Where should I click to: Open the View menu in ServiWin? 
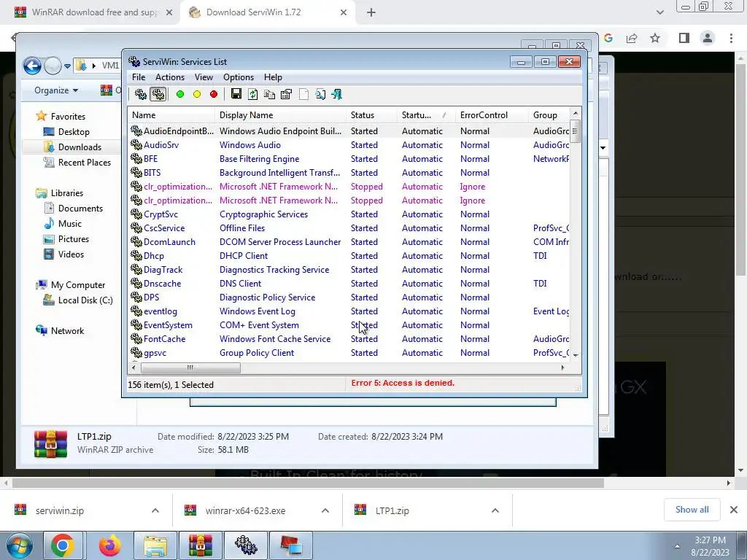pos(204,77)
